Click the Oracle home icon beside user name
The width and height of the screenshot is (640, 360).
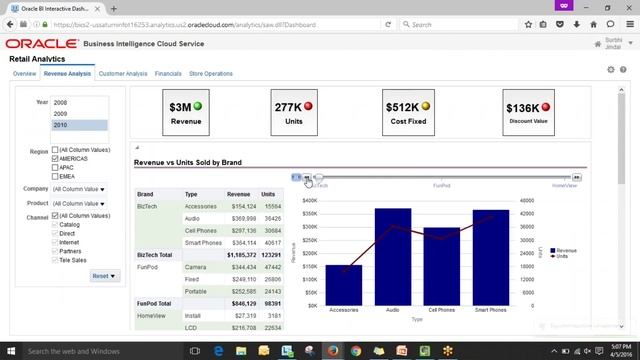(x=598, y=44)
